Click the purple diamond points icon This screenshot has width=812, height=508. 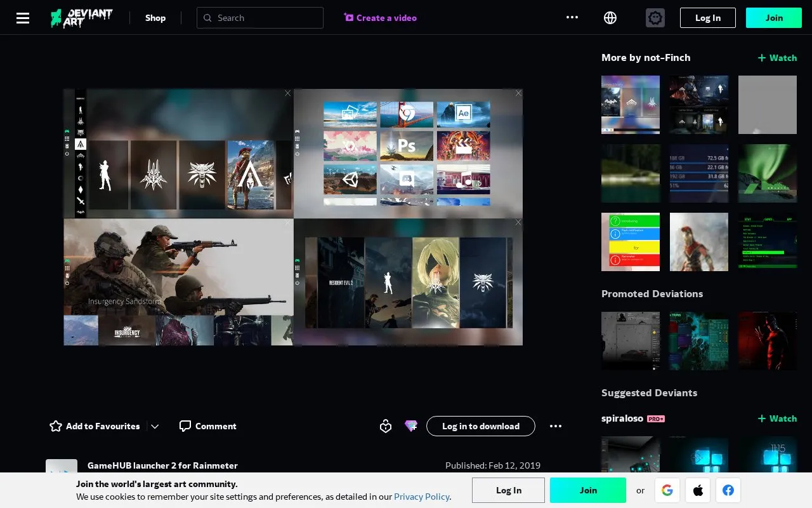(411, 426)
